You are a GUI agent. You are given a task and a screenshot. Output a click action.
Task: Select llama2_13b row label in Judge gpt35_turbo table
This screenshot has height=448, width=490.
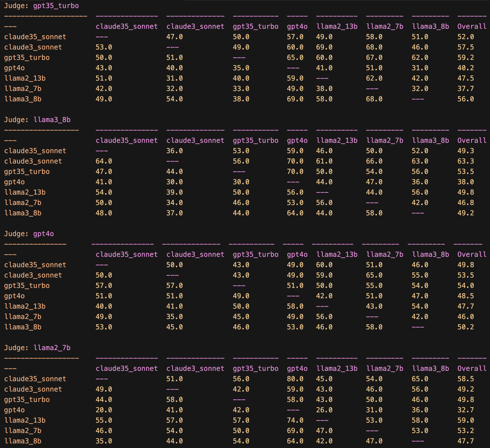point(25,78)
